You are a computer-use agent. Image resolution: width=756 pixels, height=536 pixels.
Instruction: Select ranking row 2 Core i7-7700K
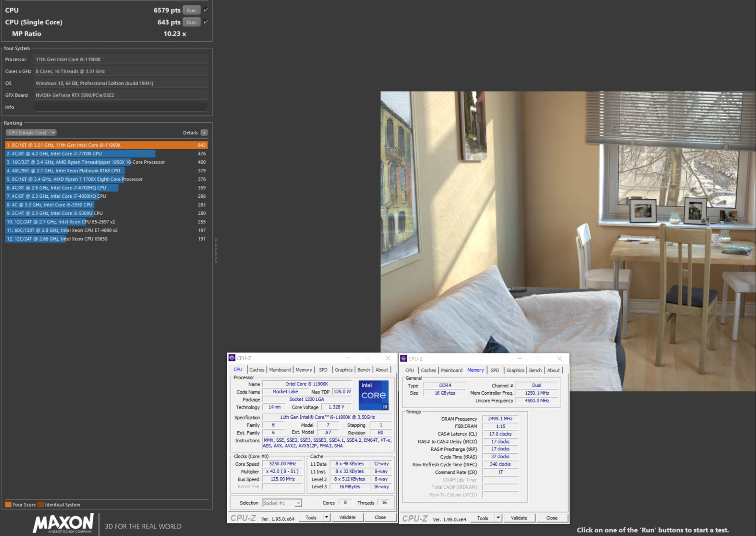[x=106, y=153]
